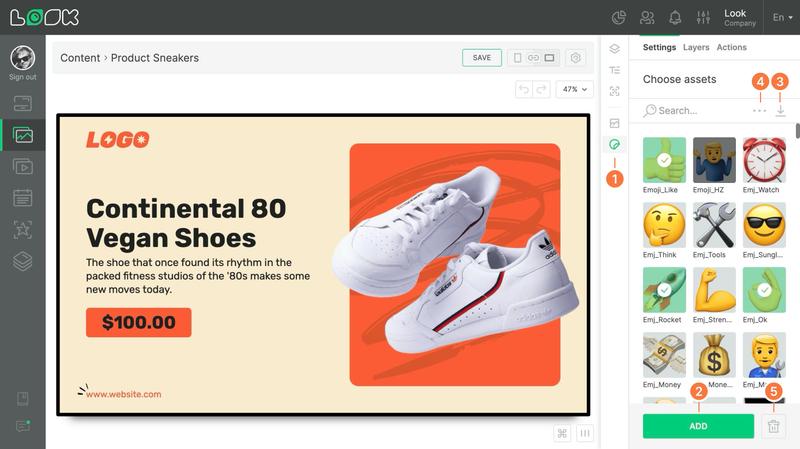This screenshot has width=800, height=449.
Task: Switch to the Actions tab
Action: 731,47
